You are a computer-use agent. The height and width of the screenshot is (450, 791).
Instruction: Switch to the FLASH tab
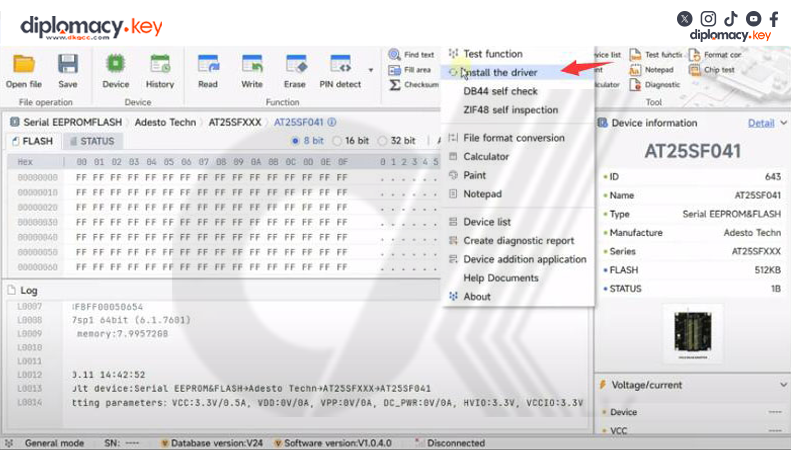33,141
